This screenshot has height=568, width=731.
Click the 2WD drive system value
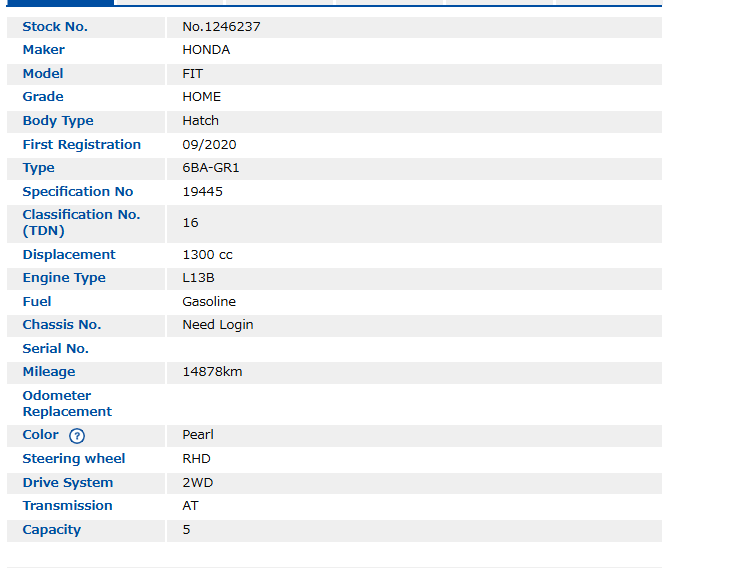pyautogui.click(x=197, y=483)
